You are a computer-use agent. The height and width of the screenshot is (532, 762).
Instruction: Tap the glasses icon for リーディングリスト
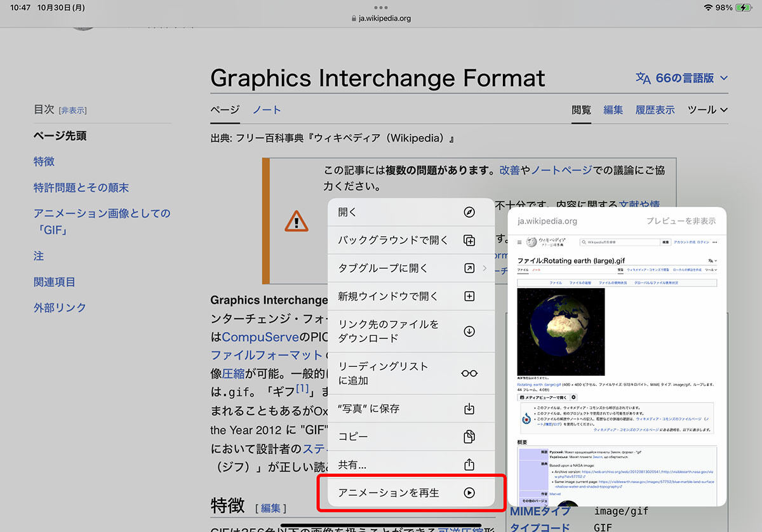[x=469, y=373]
